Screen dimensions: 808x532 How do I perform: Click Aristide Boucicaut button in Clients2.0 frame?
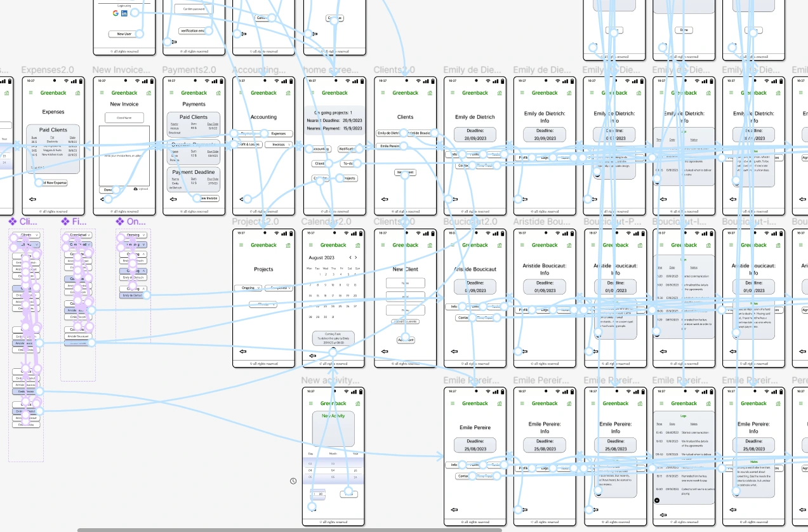(421, 133)
